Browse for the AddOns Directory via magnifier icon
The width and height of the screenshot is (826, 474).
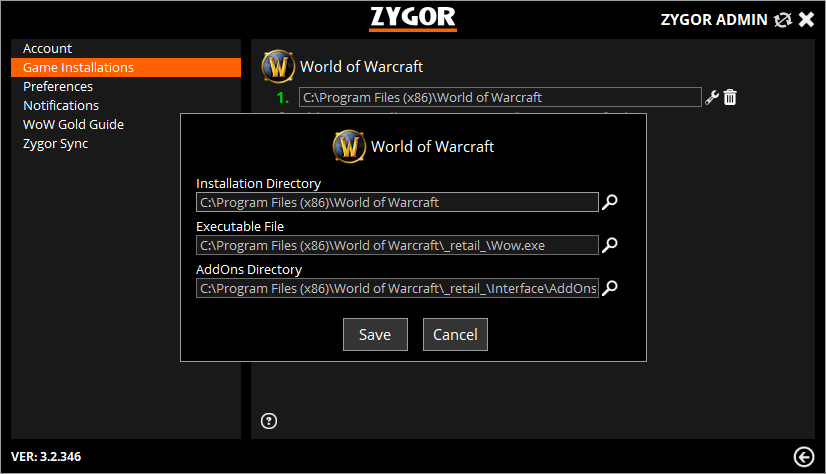click(x=609, y=288)
